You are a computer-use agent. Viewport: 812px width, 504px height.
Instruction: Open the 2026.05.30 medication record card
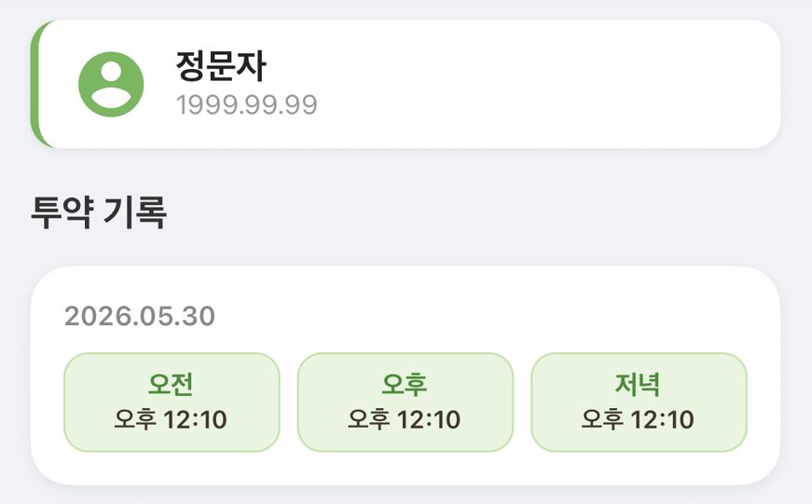click(406, 375)
